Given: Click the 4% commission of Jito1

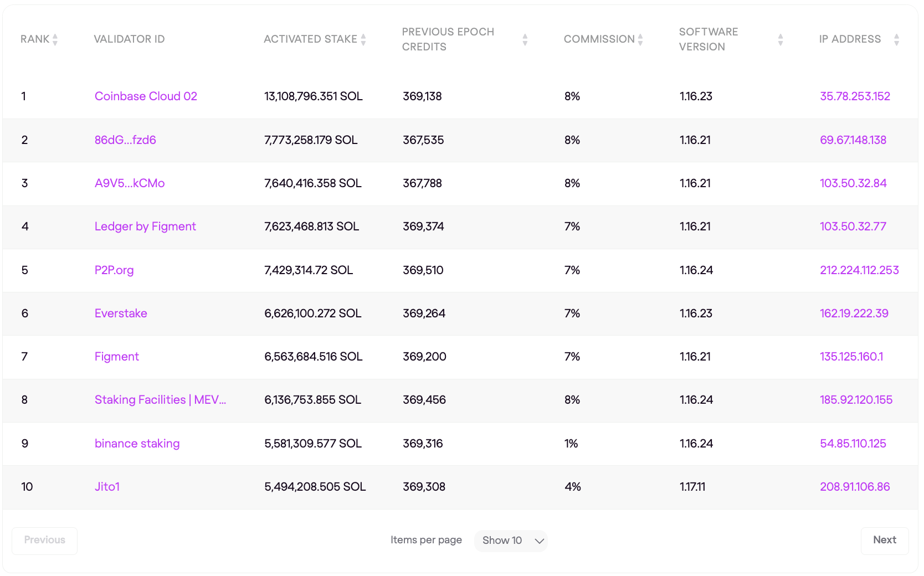Looking at the screenshot, I should 573,487.
